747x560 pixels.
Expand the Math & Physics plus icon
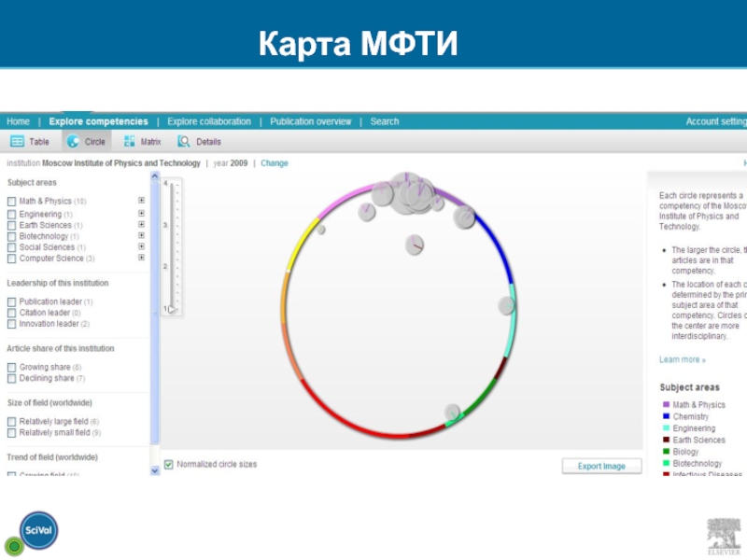(x=142, y=201)
